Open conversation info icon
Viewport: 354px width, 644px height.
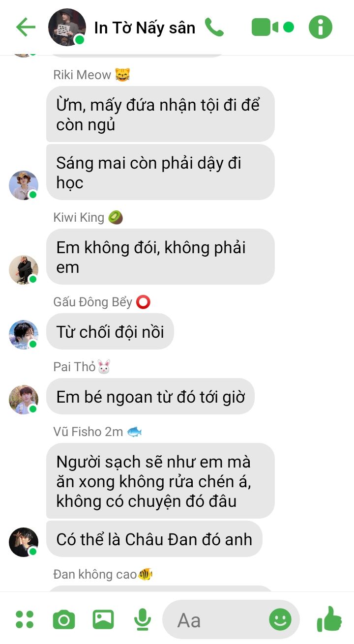(321, 27)
